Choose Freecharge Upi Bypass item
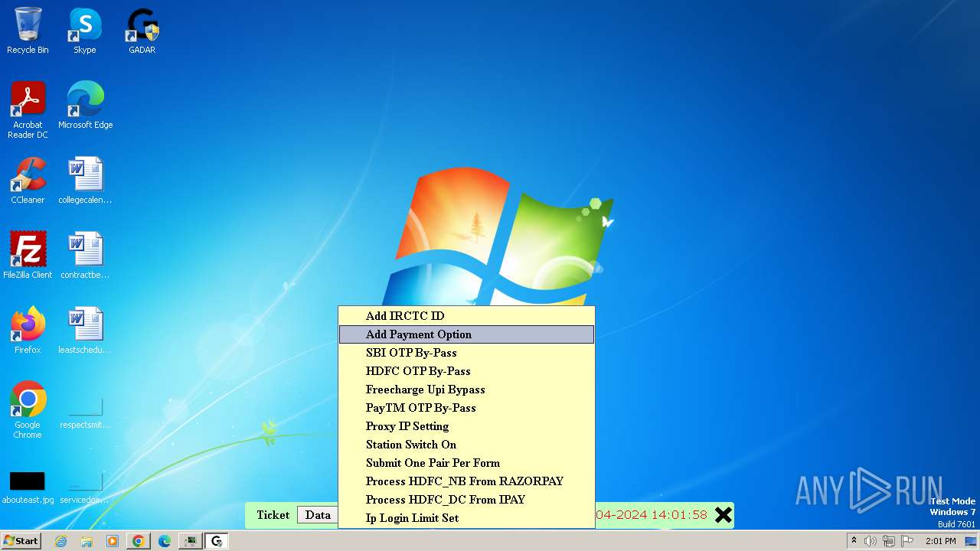 pyautogui.click(x=466, y=390)
